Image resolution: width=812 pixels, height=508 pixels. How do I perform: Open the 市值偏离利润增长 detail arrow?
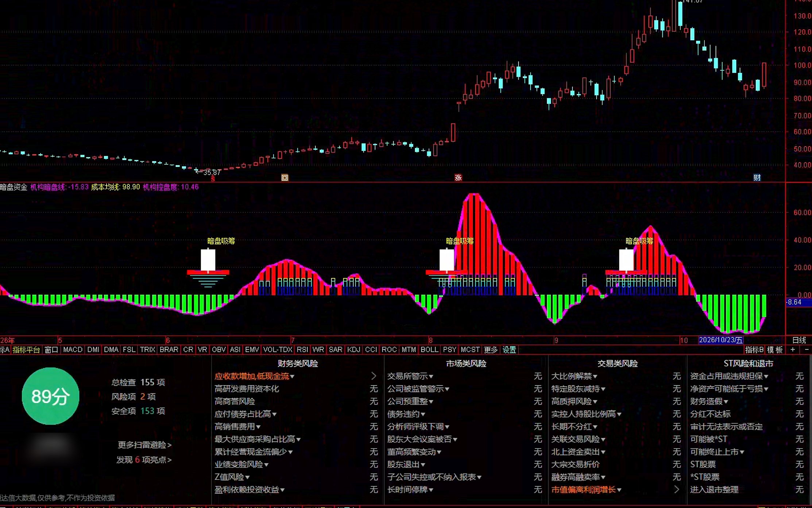click(677, 489)
